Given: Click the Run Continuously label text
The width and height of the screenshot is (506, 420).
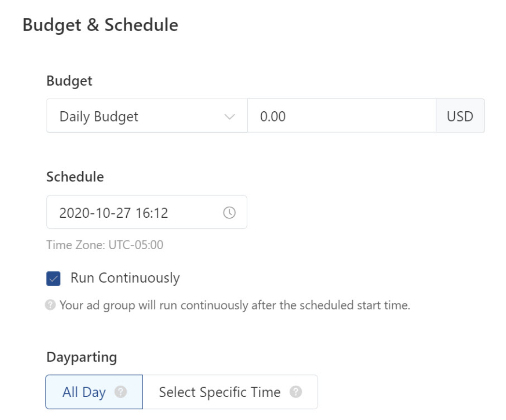Looking at the screenshot, I should point(125,278).
